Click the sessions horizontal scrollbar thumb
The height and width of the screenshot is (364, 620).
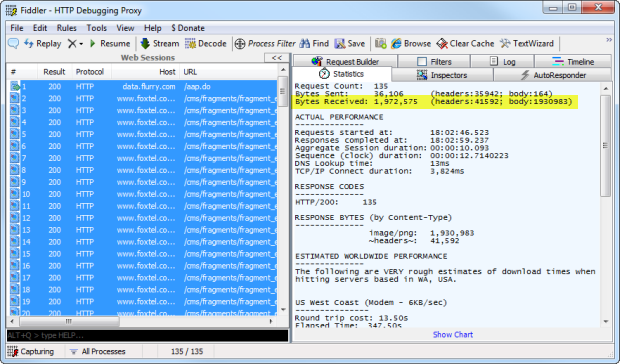pyautogui.click(x=69, y=321)
